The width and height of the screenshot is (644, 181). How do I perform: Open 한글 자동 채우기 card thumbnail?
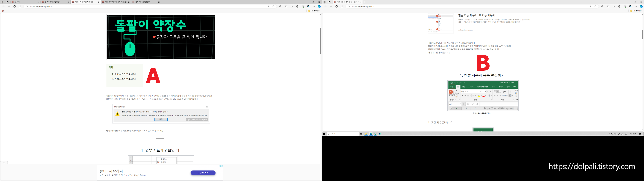click(x=440, y=24)
